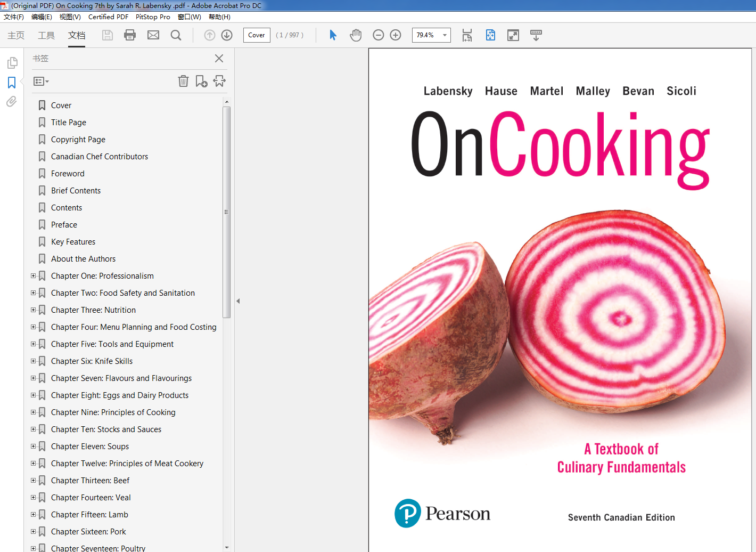Go to next page arrow icon
756x552 pixels.
[x=227, y=35]
